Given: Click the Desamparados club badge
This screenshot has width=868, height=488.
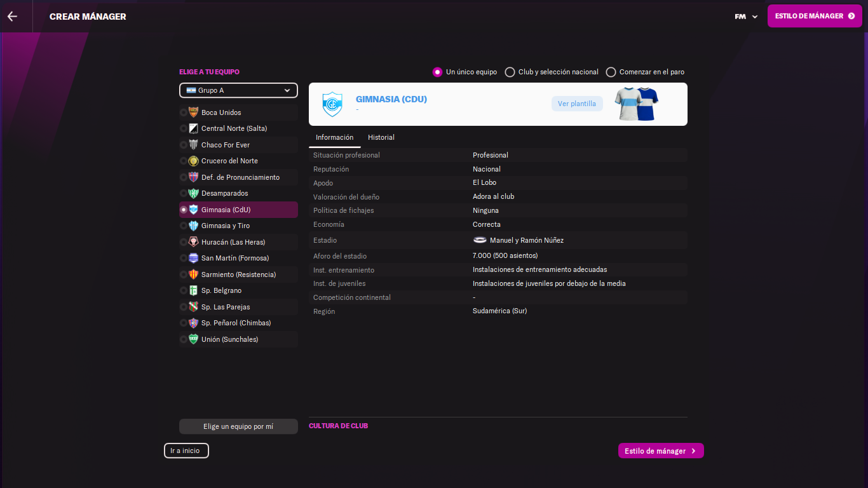Looking at the screenshot, I should click(x=193, y=193).
